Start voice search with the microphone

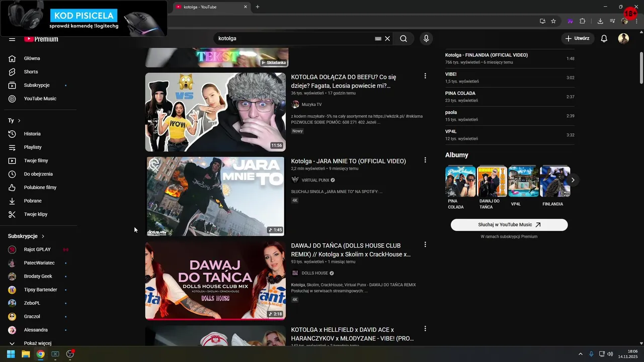(x=426, y=38)
